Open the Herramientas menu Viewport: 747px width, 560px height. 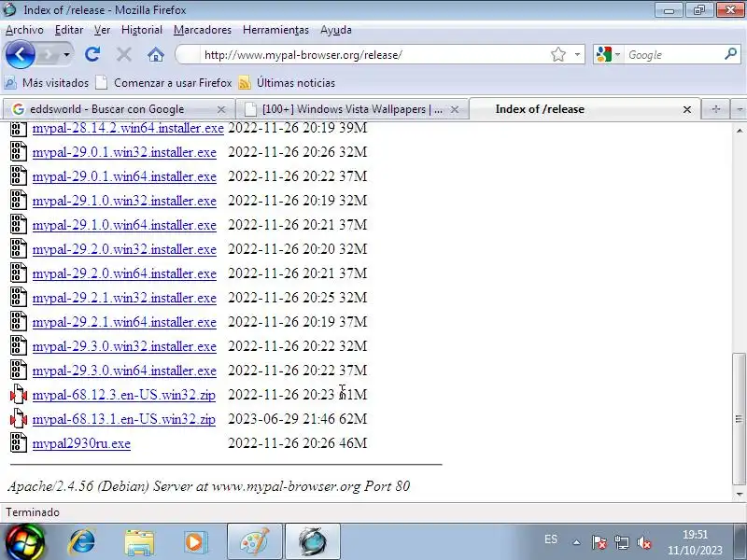tap(275, 30)
